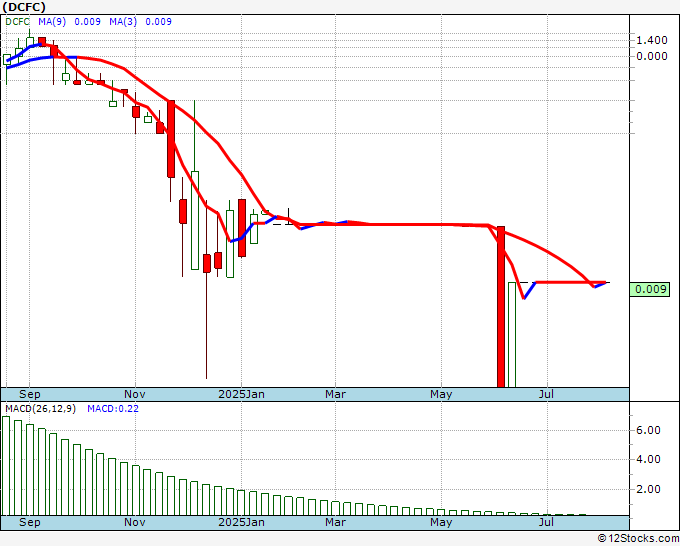This screenshot has width=680, height=546.
Task: Click Mar on the price chart time axis
Action: (x=336, y=394)
